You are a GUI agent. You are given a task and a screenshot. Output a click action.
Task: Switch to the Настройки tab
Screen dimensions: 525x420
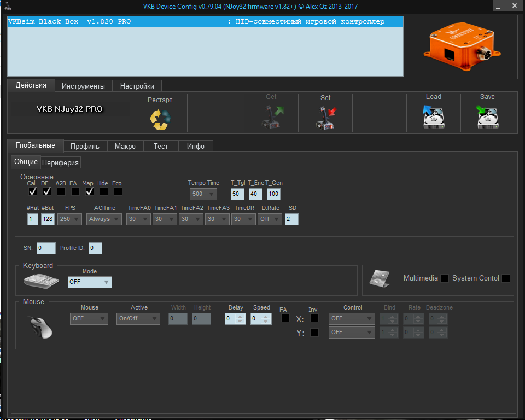click(137, 86)
